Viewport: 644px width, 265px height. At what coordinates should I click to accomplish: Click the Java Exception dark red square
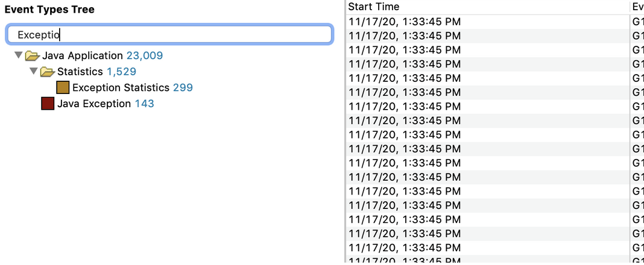click(x=48, y=104)
